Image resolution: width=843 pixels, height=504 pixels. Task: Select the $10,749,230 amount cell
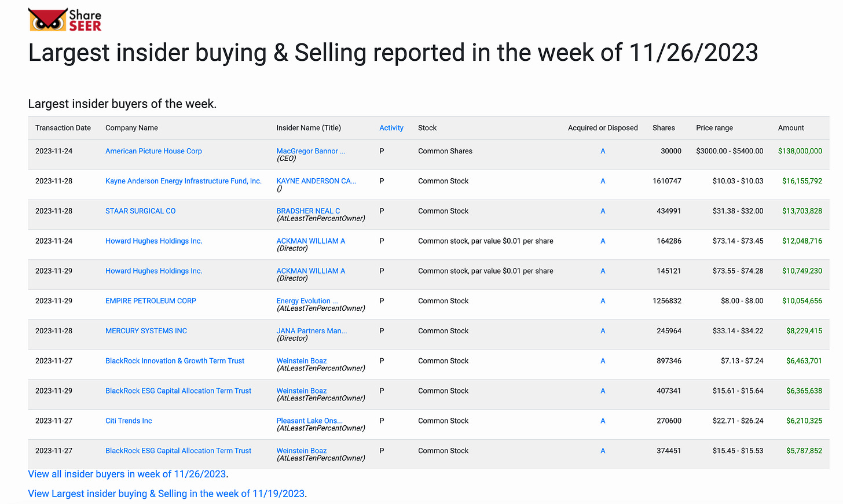click(802, 271)
